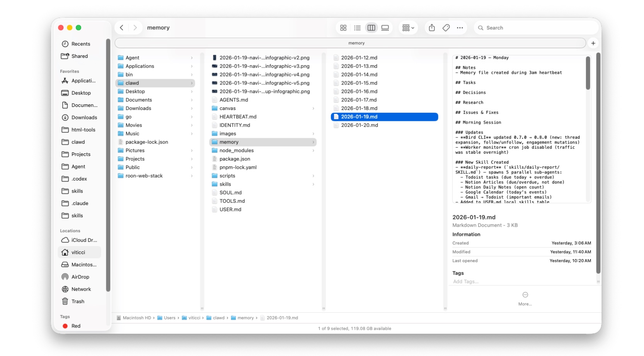The image size is (644, 356).
Task: Click clawd in the path bar
Action: [215, 318]
